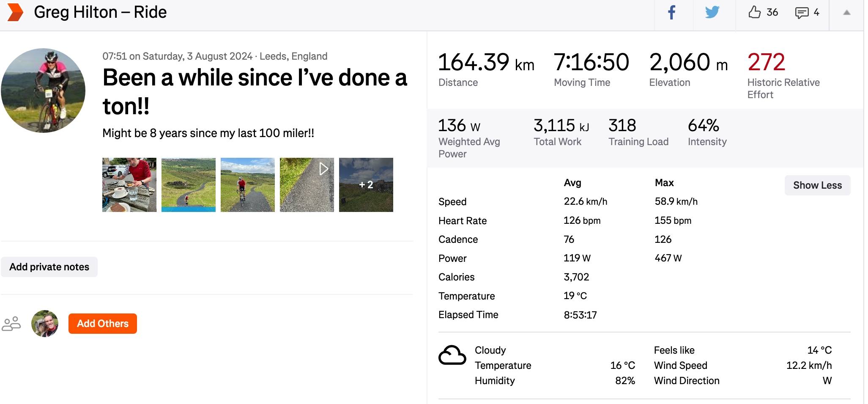The width and height of the screenshot is (868, 404).
Task: Click the Historic Relative Effort score 272
Action: 766,62
